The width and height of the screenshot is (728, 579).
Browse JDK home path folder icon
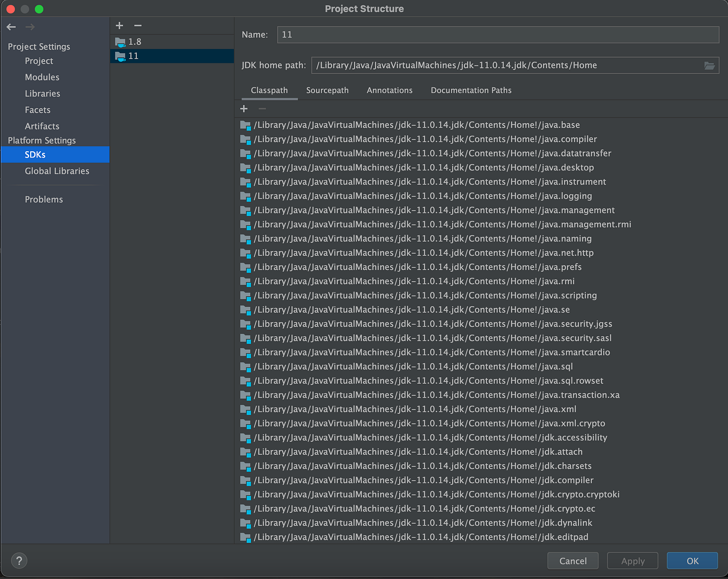[709, 65]
